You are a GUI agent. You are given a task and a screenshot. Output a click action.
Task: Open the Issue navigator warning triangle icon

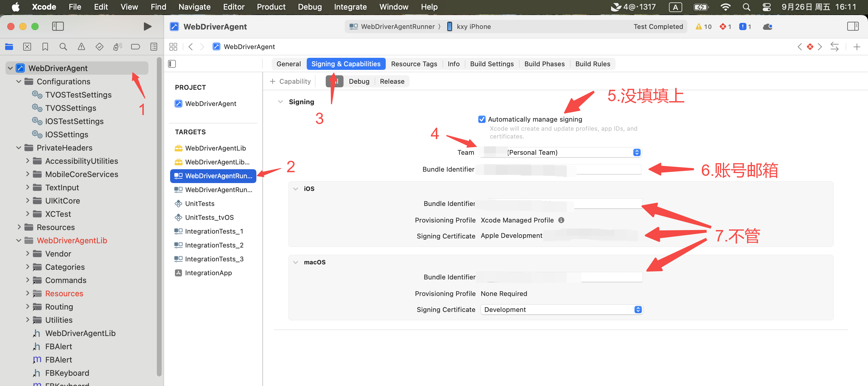[x=81, y=47]
